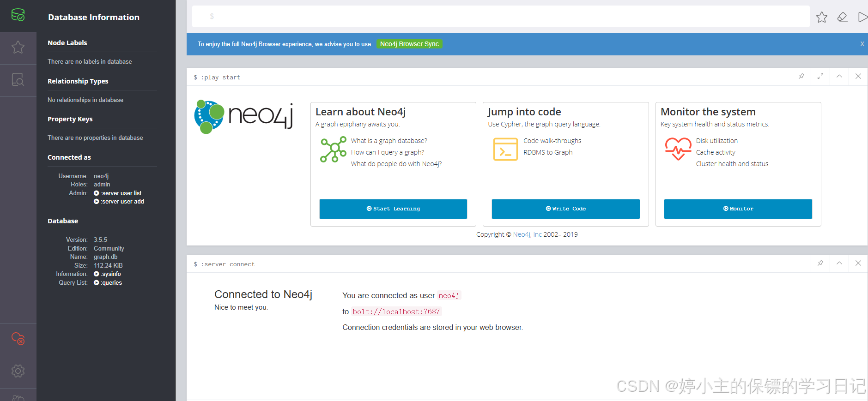Collapse the :play start frame

(839, 77)
